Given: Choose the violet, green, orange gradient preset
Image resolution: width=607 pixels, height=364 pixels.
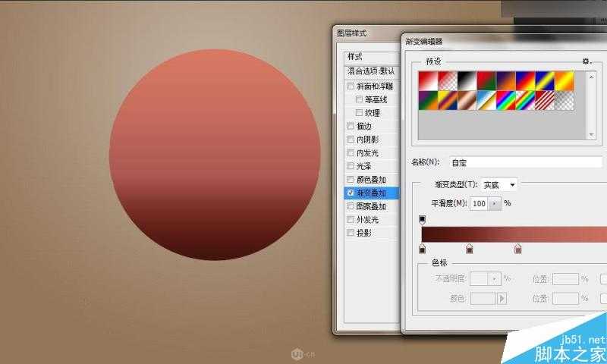Looking at the screenshot, I should pyautogui.click(x=428, y=101).
